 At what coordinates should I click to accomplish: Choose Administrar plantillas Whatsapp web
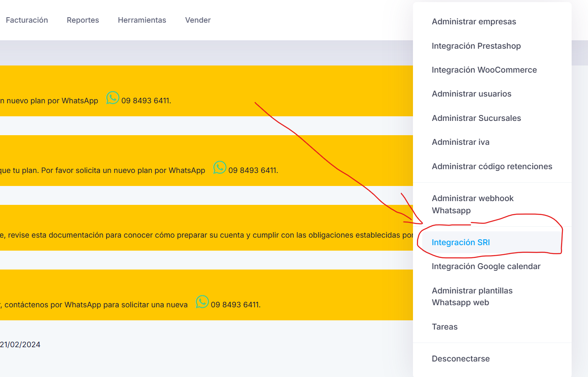(472, 296)
